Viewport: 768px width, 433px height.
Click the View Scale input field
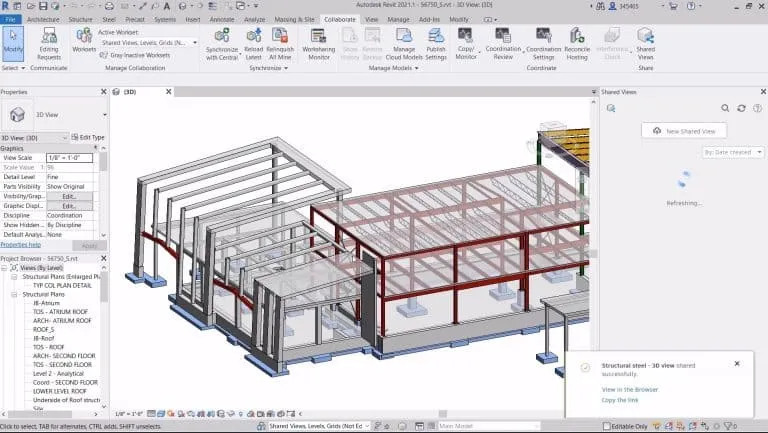[69, 158]
